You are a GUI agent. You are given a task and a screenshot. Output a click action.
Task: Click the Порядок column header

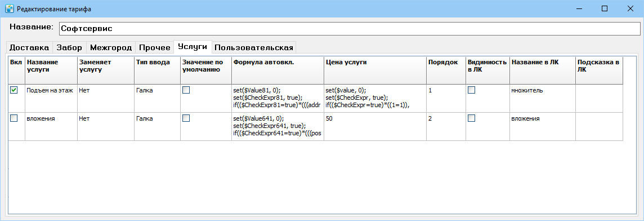[x=446, y=70]
